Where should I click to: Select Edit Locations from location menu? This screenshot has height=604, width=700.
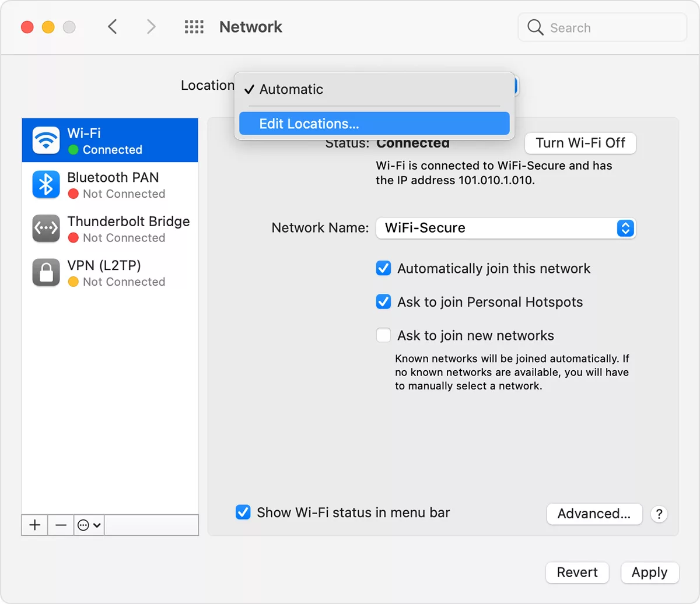(x=374, y=123)
